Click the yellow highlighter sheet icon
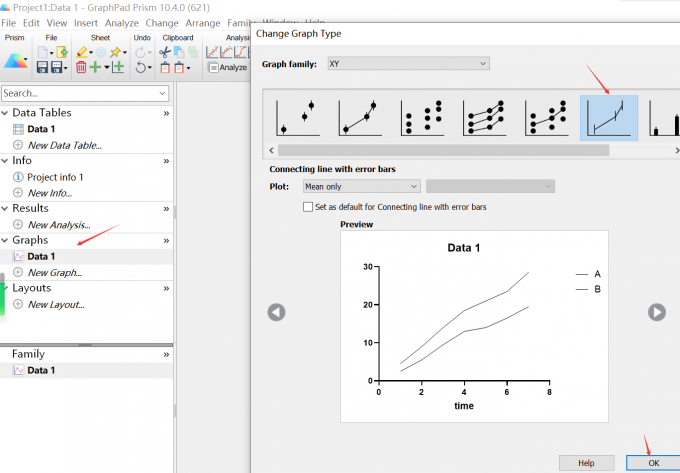 [82, 52]
